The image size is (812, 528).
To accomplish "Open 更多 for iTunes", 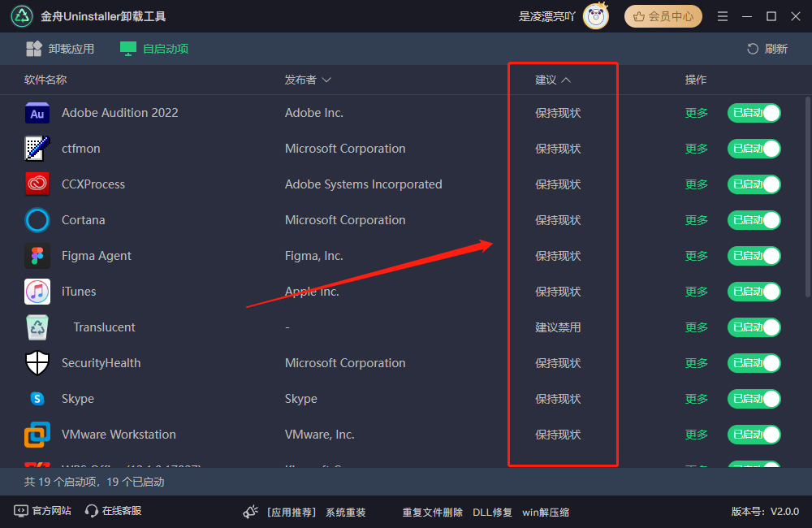I will (696, 292).
